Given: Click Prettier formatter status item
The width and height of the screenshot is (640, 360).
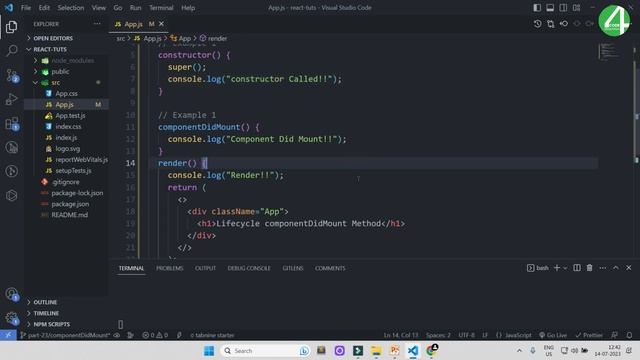Looking at the screenshot, I should coord(589,335).
